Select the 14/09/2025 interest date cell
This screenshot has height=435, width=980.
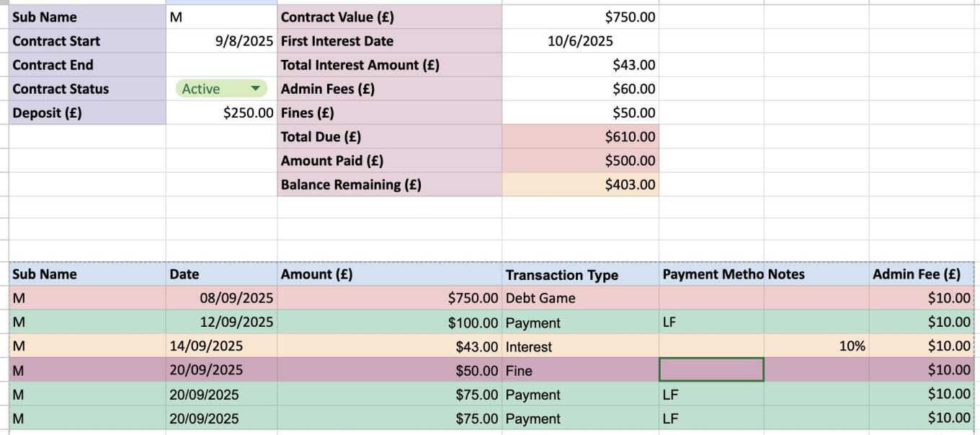pos(221,346)
